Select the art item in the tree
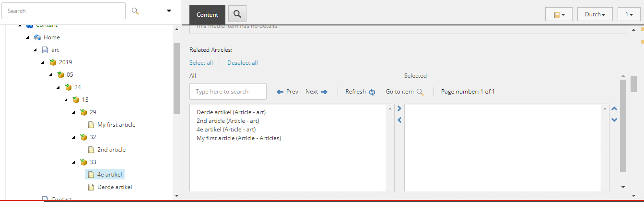644x202 pixels. point(55,50)
